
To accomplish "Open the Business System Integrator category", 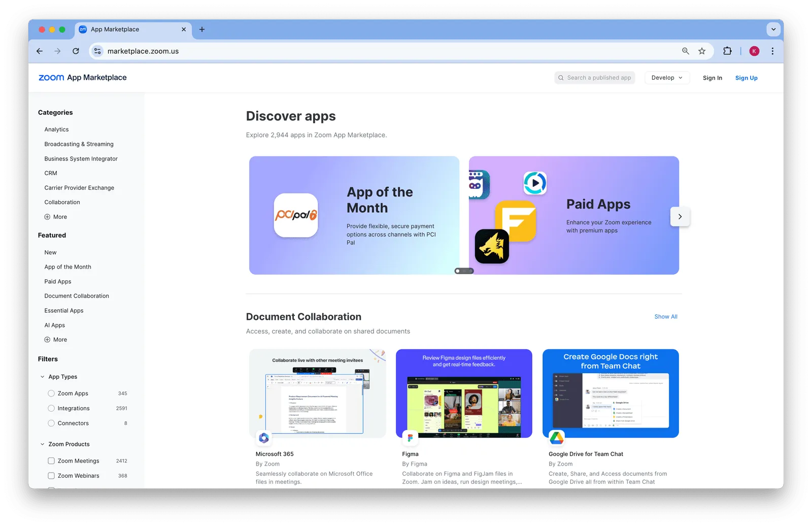I will [x=81, y=159].
